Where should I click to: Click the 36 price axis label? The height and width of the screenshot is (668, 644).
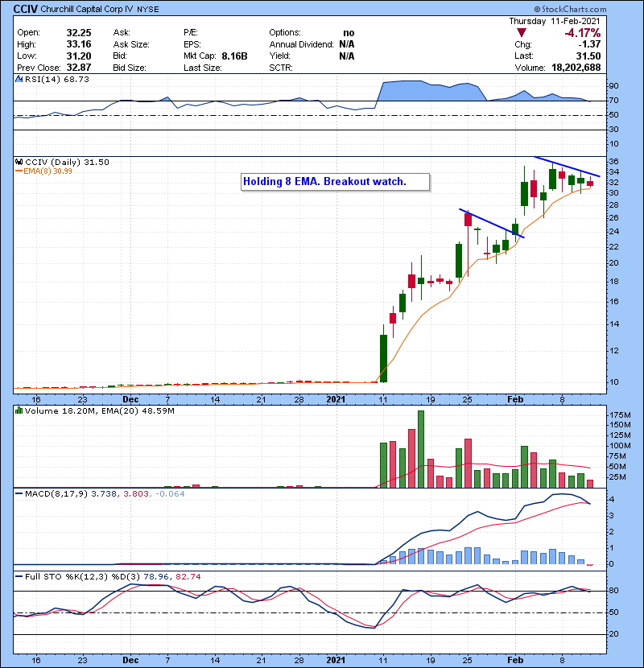(x=613, y=162)
